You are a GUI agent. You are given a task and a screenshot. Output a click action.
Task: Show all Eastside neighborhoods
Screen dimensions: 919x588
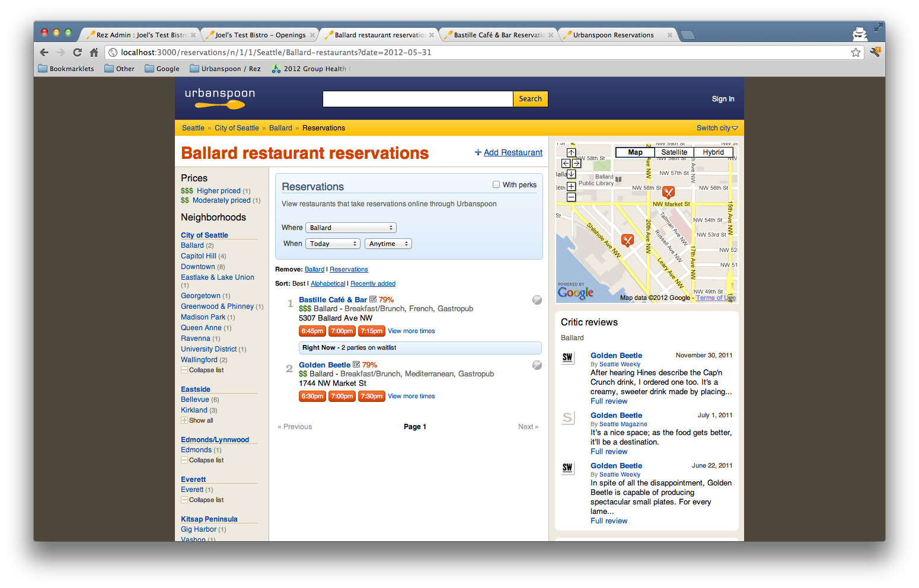[x=197, y=421]
